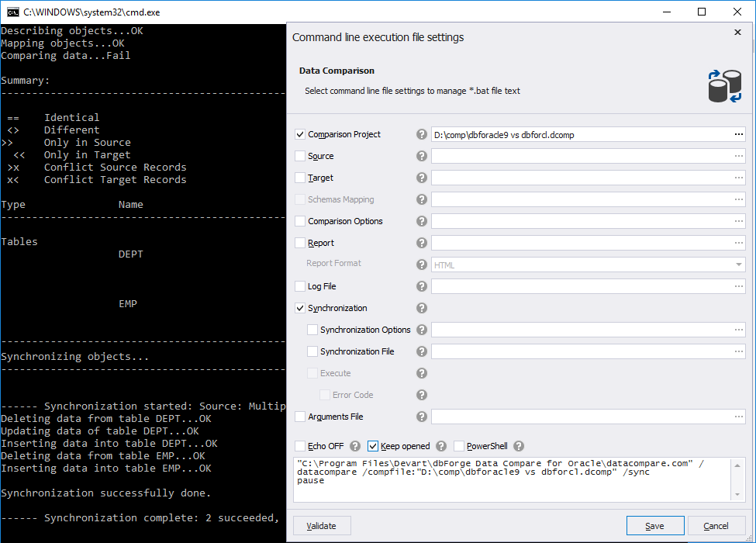Turn on Echo OFF checkbox
The height and width of the screenshot is (543, 756).
point(300,446)
